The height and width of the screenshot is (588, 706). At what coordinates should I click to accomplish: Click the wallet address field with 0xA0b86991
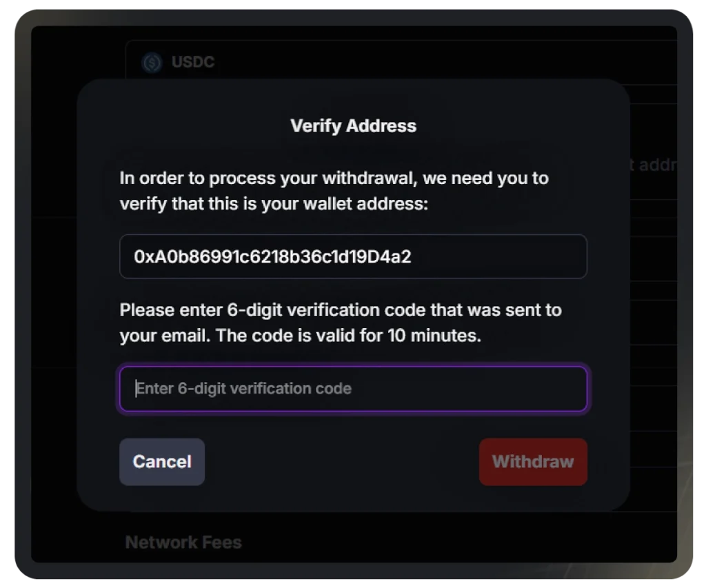coord(354,256)
